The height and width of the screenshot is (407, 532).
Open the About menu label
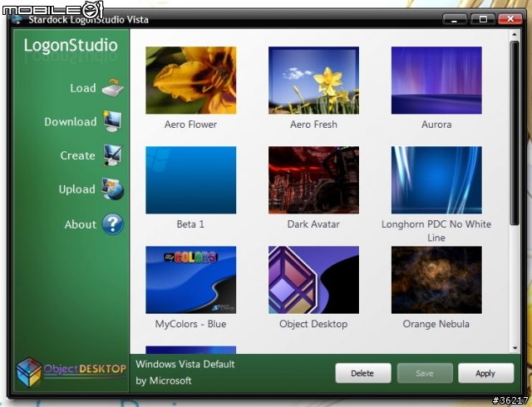coord(81,224)
